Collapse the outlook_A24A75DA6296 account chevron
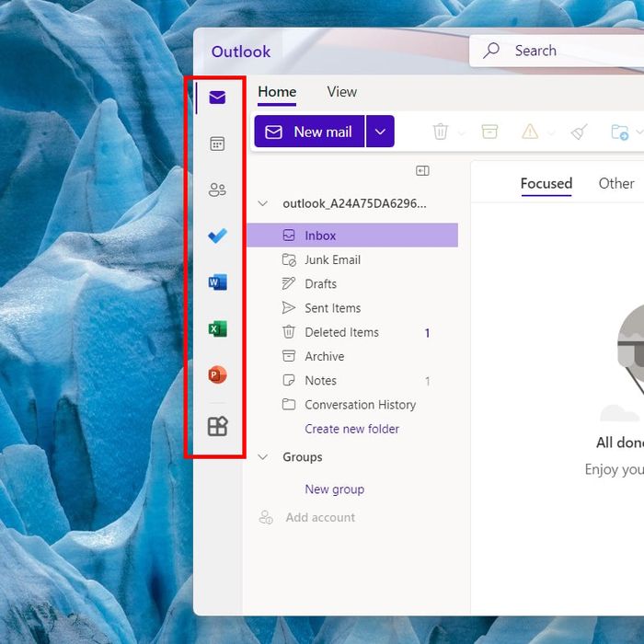The height and width of the screenshot is (644, 644). click(x=263, y=203)
